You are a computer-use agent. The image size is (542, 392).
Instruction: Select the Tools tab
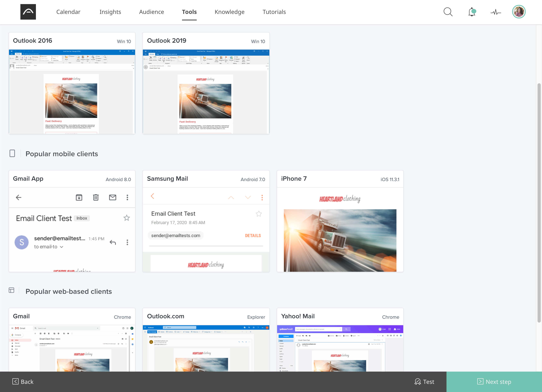click(x=189, y=12)
